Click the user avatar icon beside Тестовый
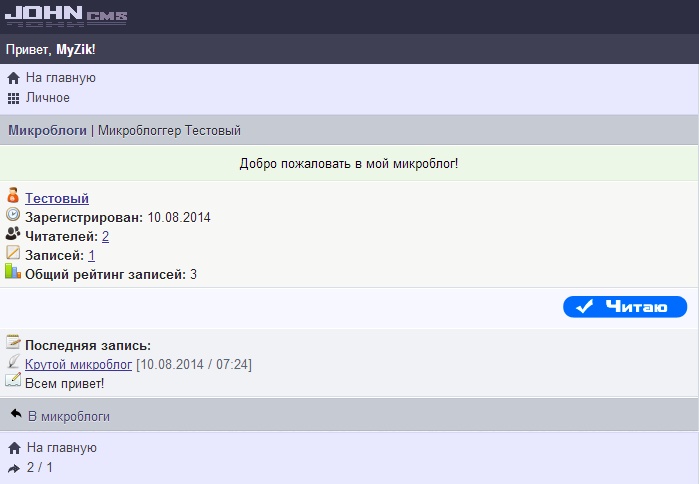This screenshot has height=484, width=699. pyautogui.click(x=13, y=196)
